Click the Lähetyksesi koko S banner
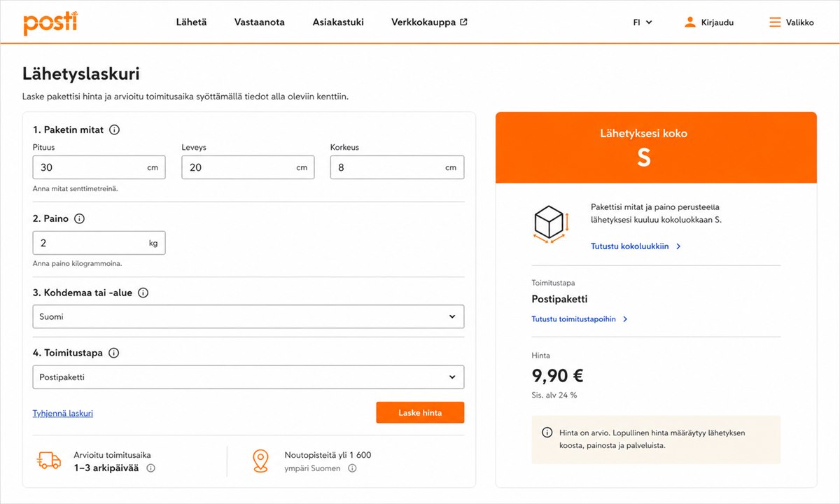840x504 pixels. pos(656,148)
